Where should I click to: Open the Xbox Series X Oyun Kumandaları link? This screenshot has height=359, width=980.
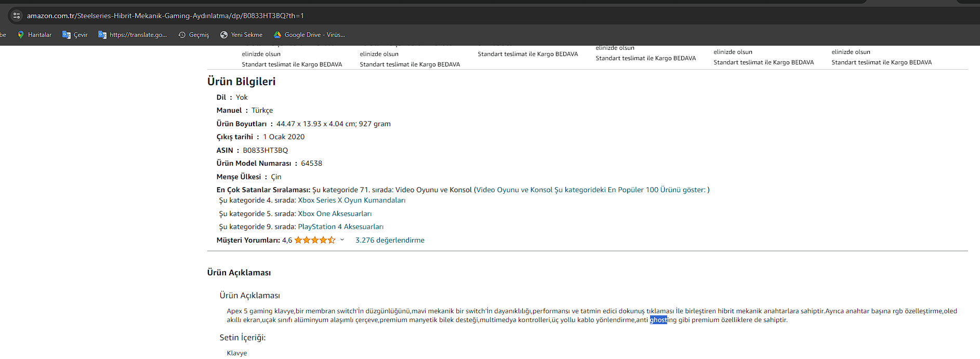click(x=351, y=200)
